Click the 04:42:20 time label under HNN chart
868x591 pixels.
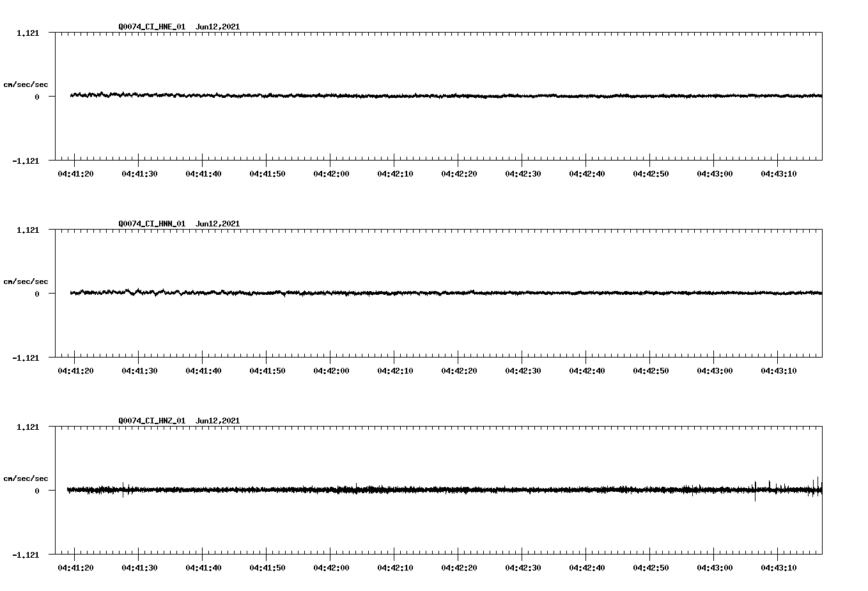(x=459, y=371)
